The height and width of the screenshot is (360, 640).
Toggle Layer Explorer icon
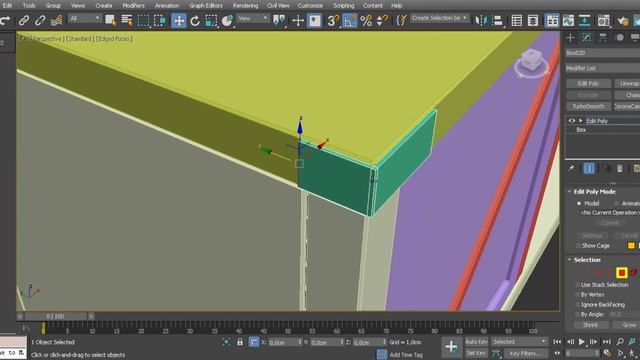coord(533,20)
